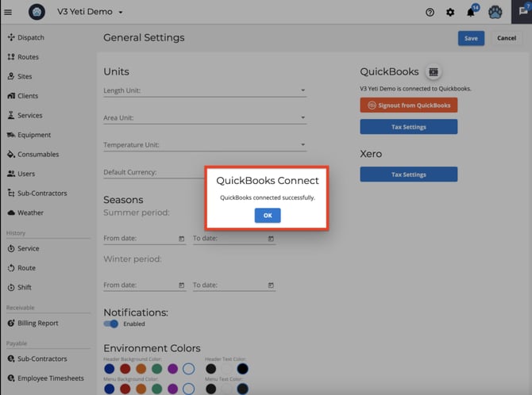This screenshot has height=395, width=532.
Task: Open the V3 Yeti Demo account dropdown
Action: click(120, 13)
